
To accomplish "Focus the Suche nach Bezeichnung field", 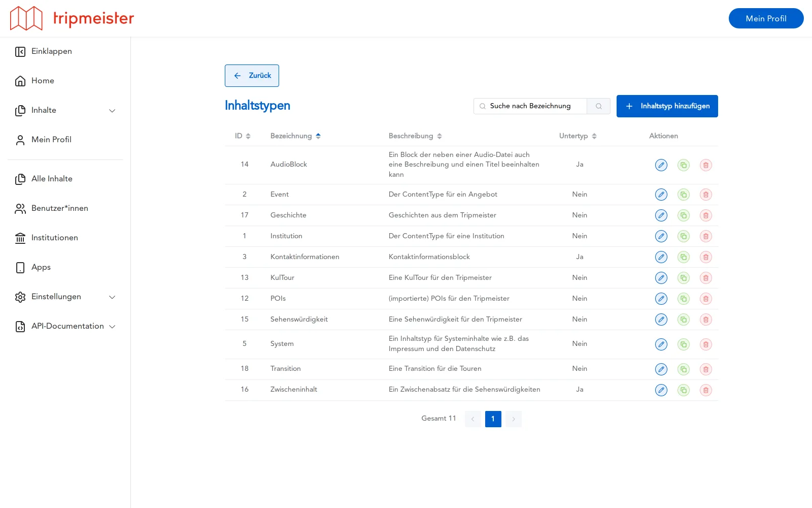I will [x=530, y=106].
